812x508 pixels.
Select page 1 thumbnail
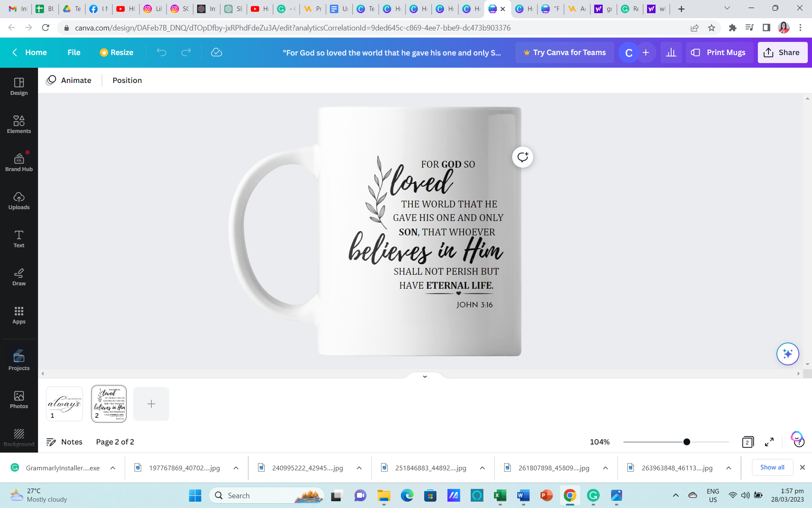click(64, 403)
